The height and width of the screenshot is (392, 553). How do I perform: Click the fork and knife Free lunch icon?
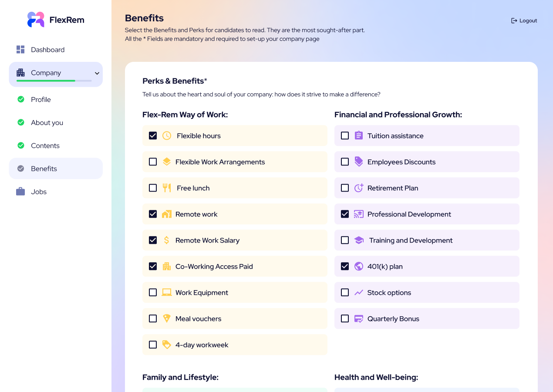[x=167, y=188]
